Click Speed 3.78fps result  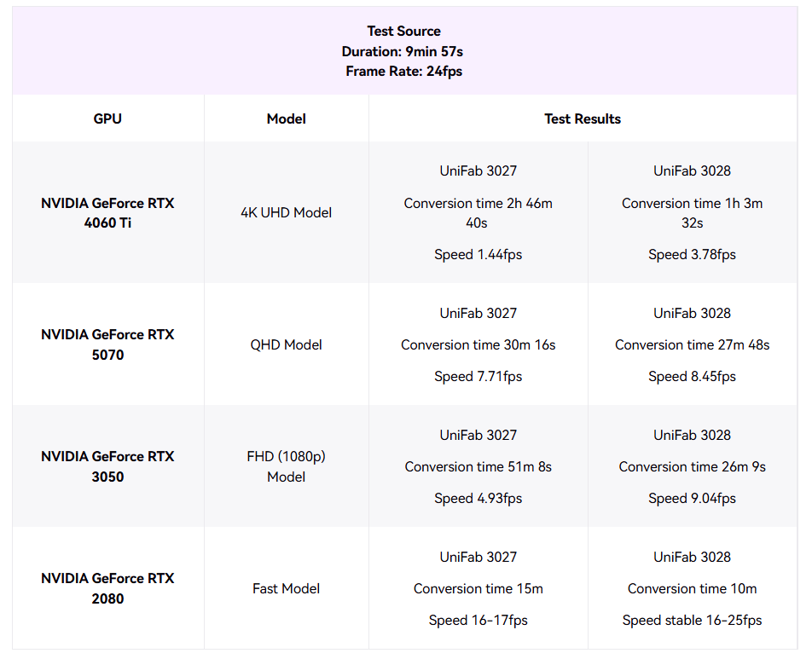point(692,255)
